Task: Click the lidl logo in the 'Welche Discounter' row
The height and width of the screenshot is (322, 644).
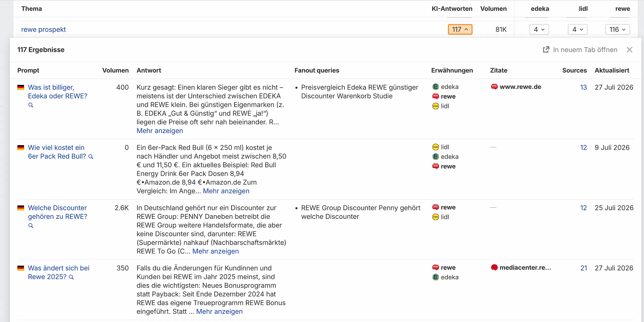Action: tap(435, 217)
